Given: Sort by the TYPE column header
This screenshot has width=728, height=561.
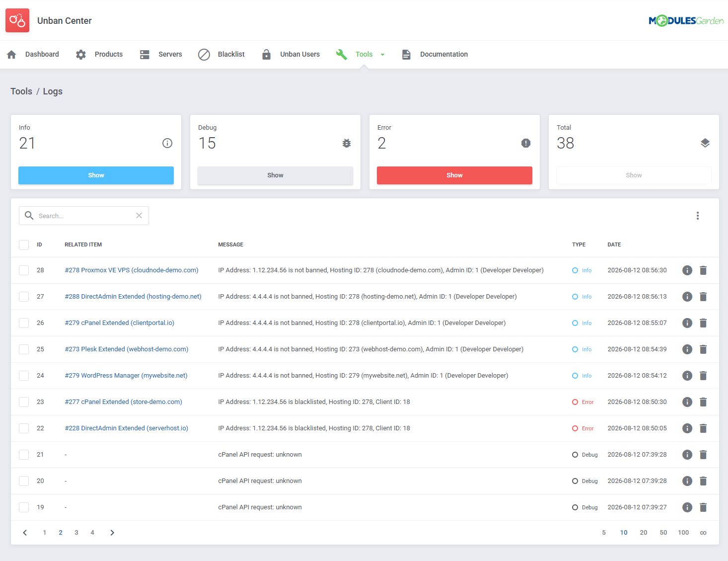Looking at the screenshot, I should tap(579, 245).
